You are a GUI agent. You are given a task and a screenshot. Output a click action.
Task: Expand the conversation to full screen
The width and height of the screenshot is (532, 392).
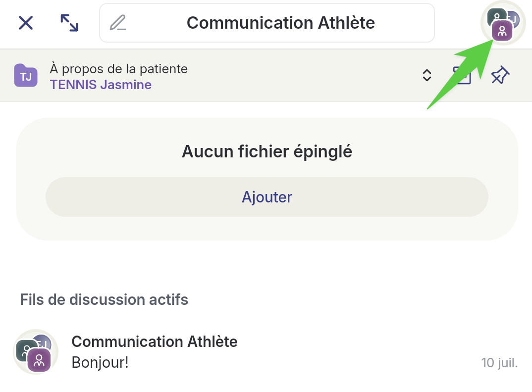coord(69,23)
